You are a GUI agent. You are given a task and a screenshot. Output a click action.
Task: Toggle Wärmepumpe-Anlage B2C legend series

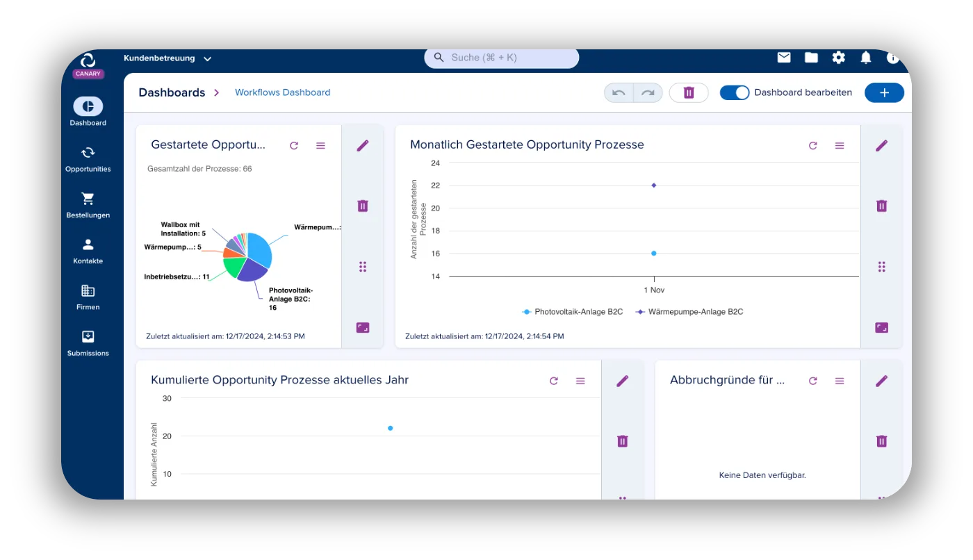[689, 312]
